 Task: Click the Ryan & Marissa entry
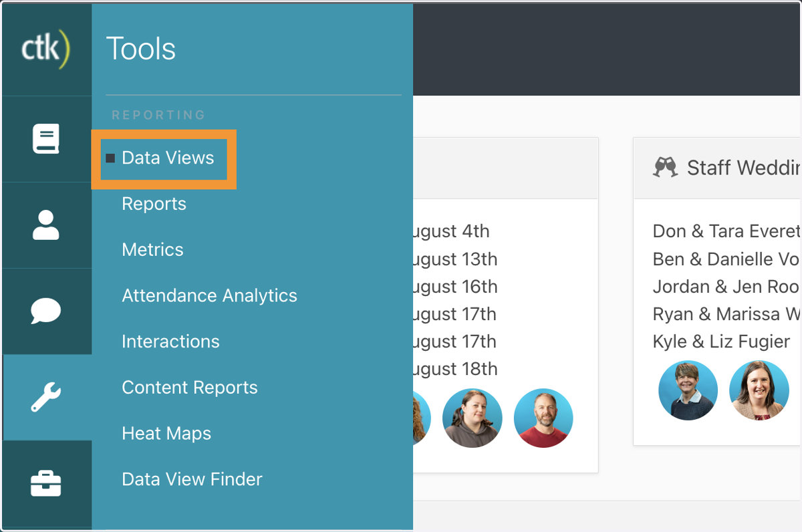[x=726, y=314]
